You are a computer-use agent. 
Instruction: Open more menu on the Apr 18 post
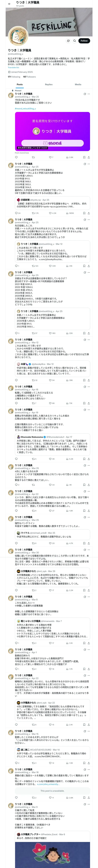pyautogui.click(x=89, y=387)
